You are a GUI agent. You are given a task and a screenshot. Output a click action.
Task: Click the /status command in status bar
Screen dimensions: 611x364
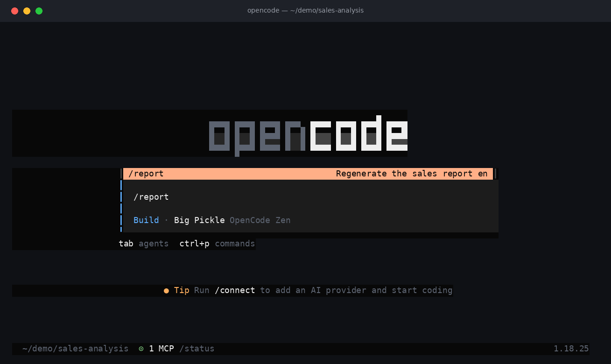point(197,349)
